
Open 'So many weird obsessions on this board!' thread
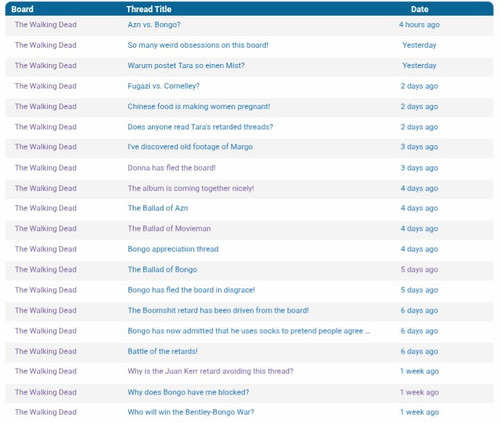pyautogui.click(x=198, y=45)
